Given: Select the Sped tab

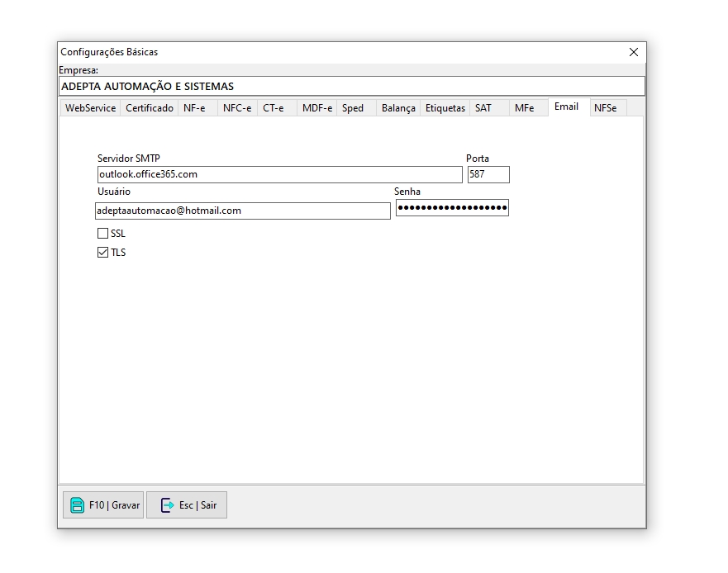Looking at the screenshot, I should (x=353, y=108).
